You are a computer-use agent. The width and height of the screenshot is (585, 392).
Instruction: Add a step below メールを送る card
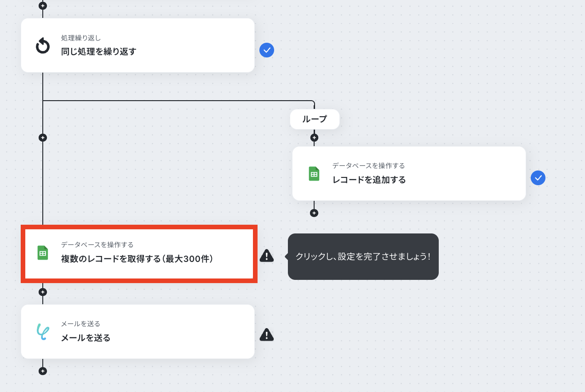[43, 371]
